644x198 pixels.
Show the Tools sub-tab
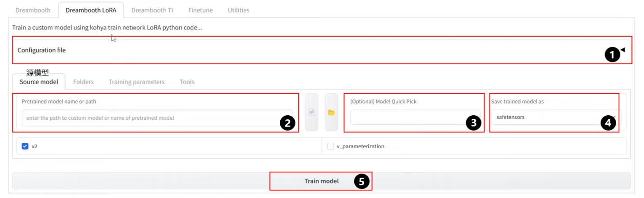187,82
